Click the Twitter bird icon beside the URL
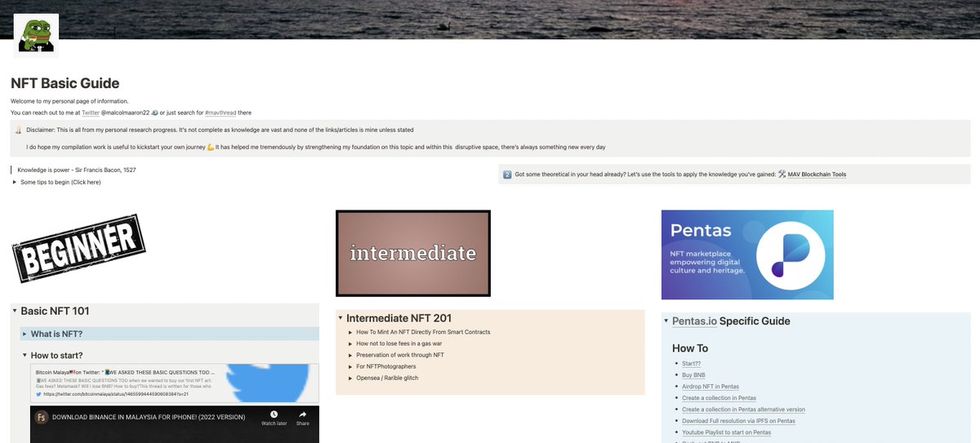This screenshot has width=980, height=443. coord(38,394)
